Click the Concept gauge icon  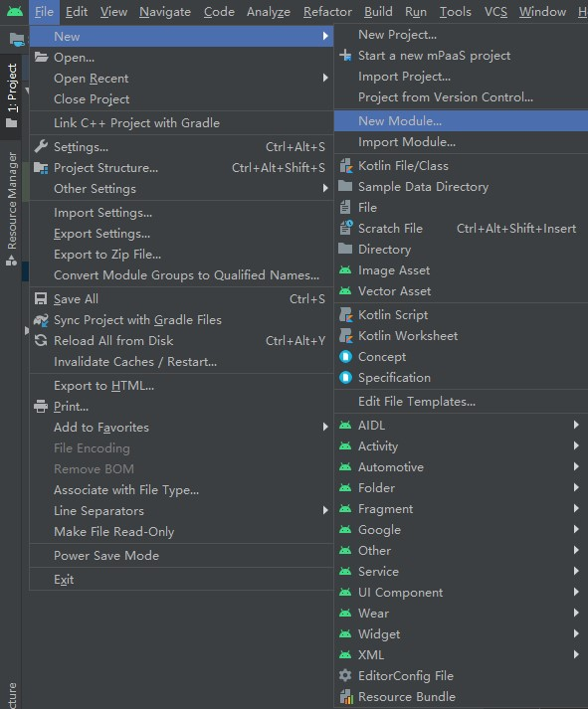tap(345, 357)
